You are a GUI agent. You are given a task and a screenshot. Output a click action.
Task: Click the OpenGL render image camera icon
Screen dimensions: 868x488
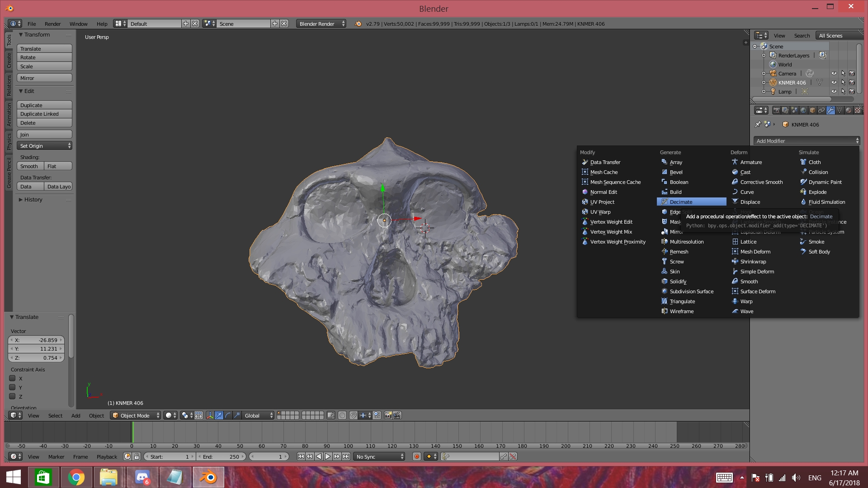388,416
